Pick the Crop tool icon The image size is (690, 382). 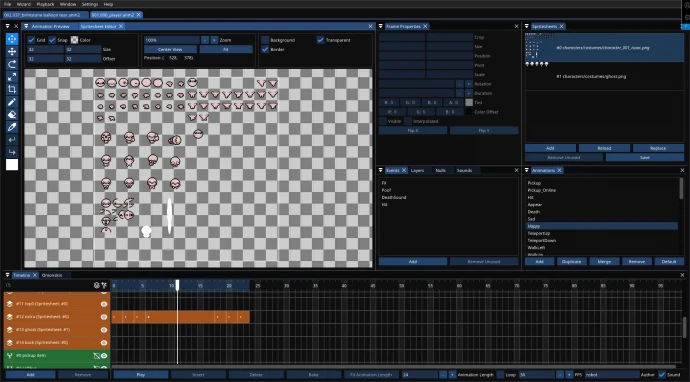12,89
